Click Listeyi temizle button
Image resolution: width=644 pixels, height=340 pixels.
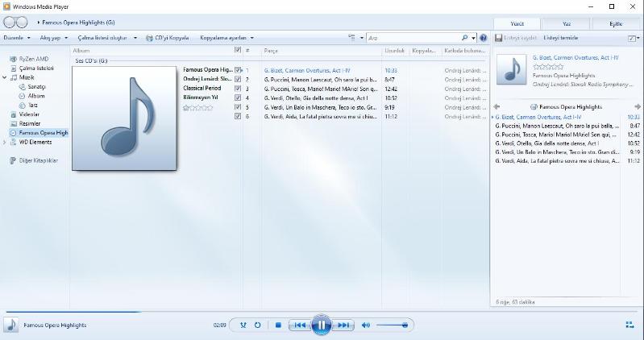(x=561, y=38)
